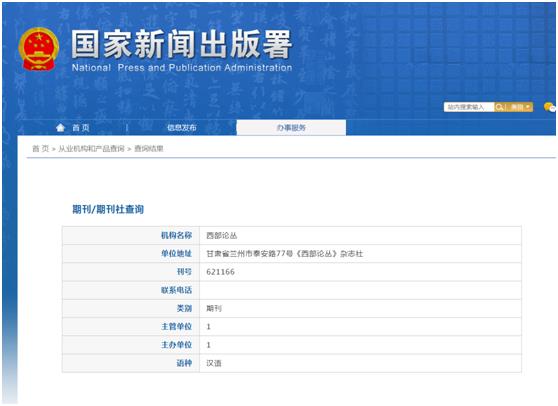Image resolution: width=558 pixels, height=406 pixels.
Task: Click the 机构名称 label cell
Action: point(131,235)
